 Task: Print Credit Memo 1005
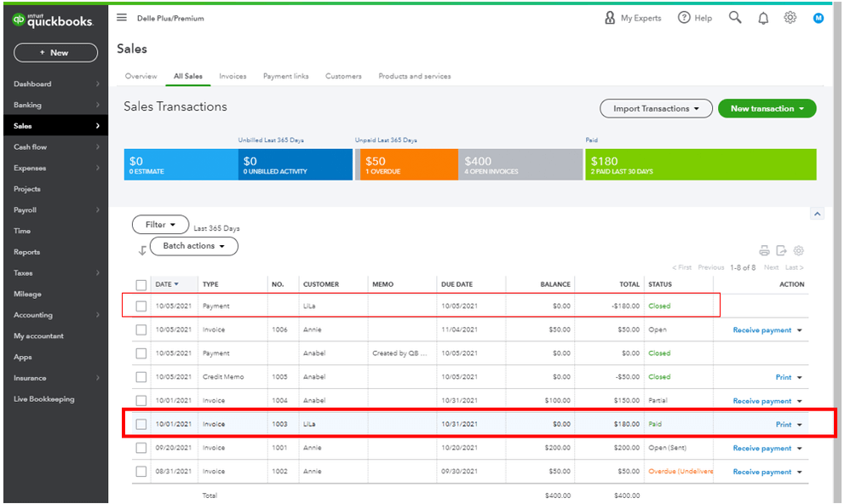784,377
